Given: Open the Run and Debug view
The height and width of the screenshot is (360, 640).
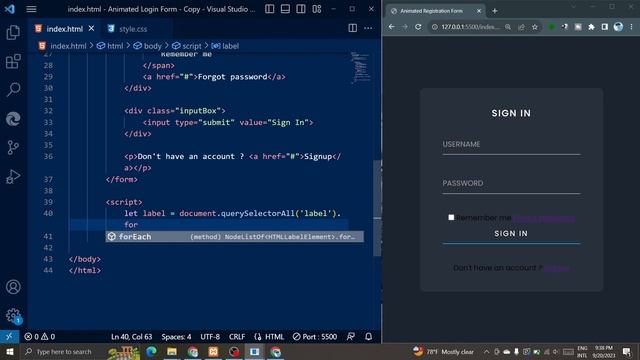Looking at the screenshot, I should 13,176.
